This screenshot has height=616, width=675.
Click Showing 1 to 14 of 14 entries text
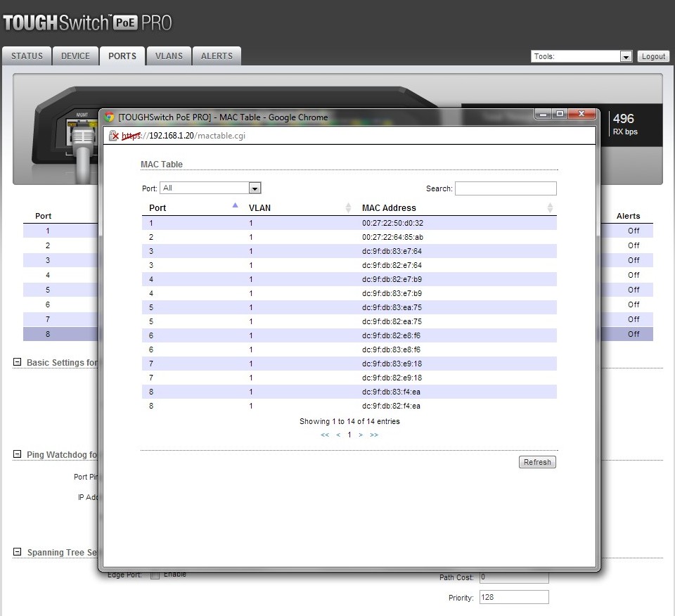[349, 421]
